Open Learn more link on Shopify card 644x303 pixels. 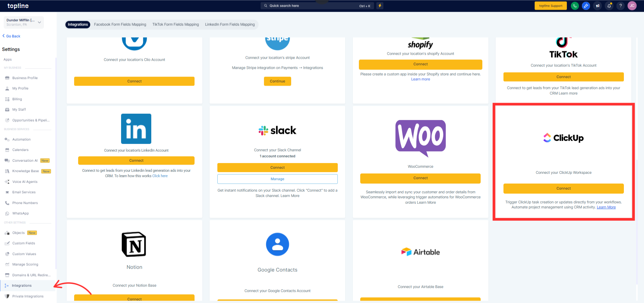tap(421, 80)
